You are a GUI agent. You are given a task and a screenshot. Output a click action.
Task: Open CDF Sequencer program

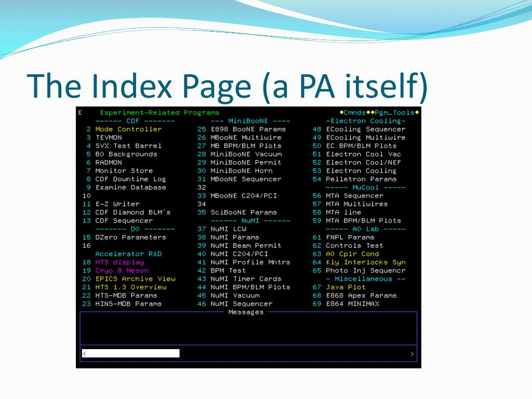pos(124,220)
